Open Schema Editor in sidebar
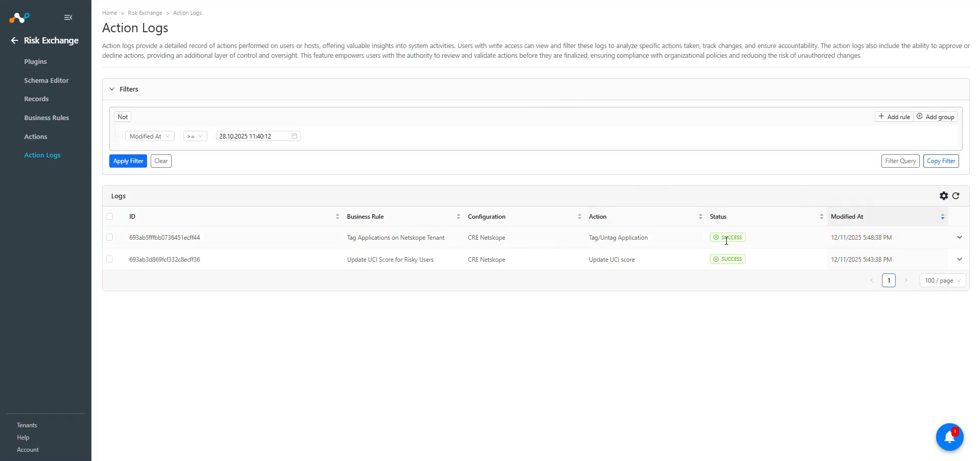 [x=46, y=80]
